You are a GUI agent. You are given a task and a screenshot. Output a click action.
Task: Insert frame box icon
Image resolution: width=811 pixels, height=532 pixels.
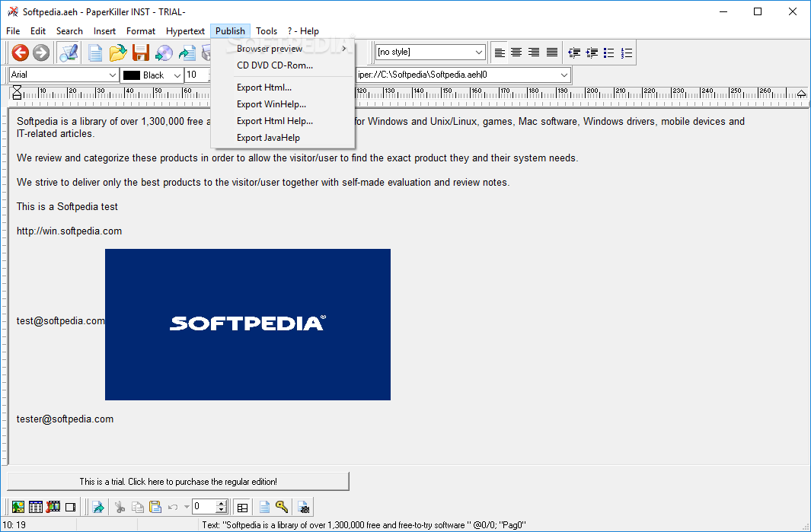click(x=71, y=507)
